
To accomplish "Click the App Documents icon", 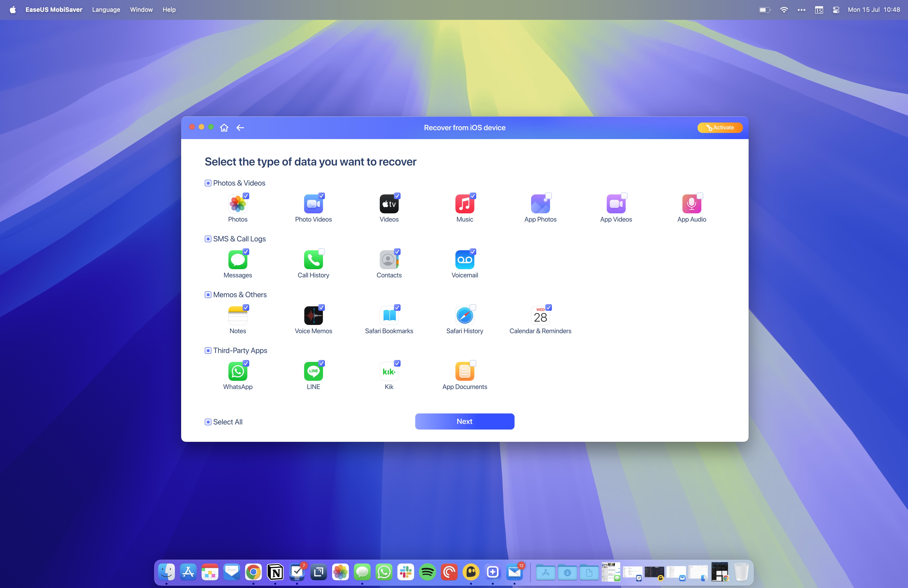I will tap(464, 372).
